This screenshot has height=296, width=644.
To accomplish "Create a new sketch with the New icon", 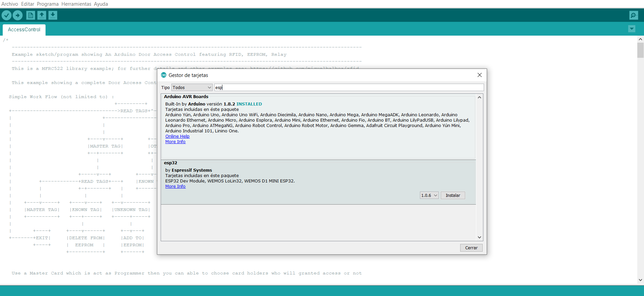I will click(31, 15).
